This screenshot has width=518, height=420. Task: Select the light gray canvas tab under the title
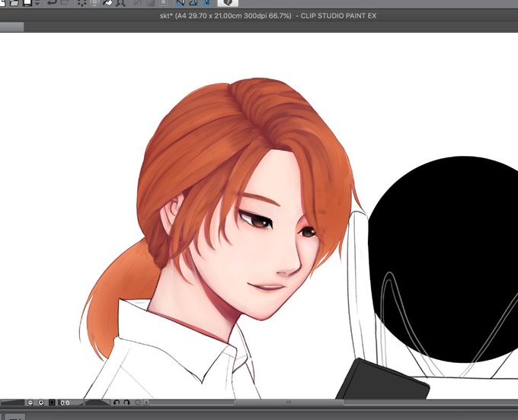[12, 27]
